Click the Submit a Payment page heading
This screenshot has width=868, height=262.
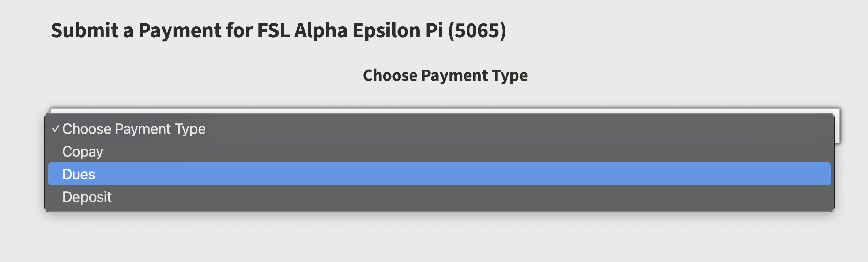pyautogui.click(x=278, y=30)
